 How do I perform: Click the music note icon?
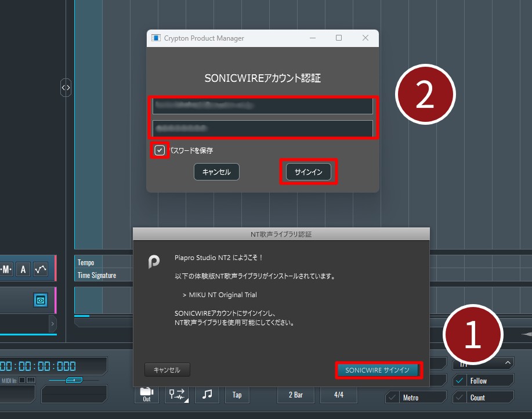pyautogui.click(x=207, y=395)
